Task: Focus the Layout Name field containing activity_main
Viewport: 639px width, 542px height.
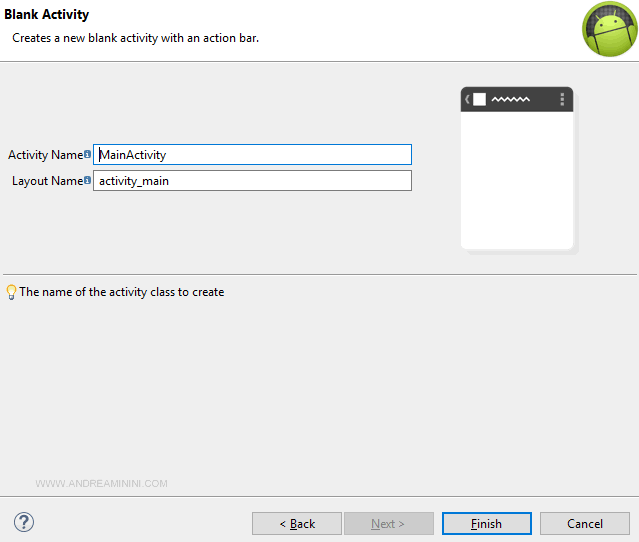Action: [x=252, y=181]
